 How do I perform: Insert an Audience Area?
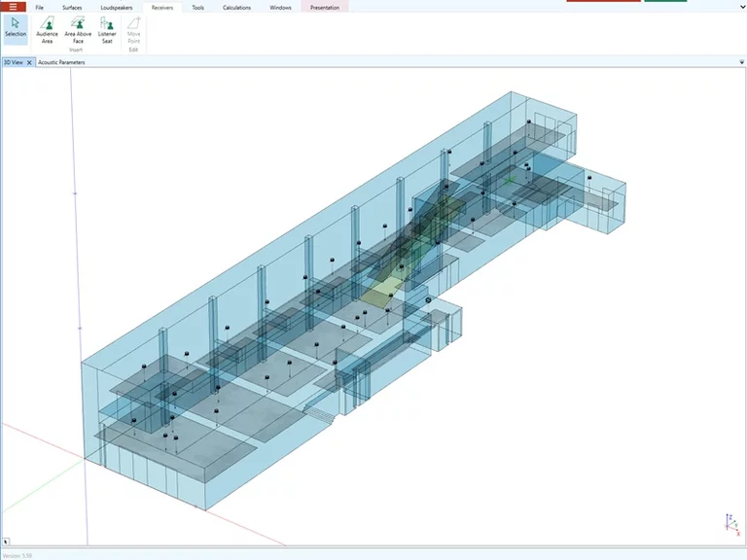coord(47,29)
